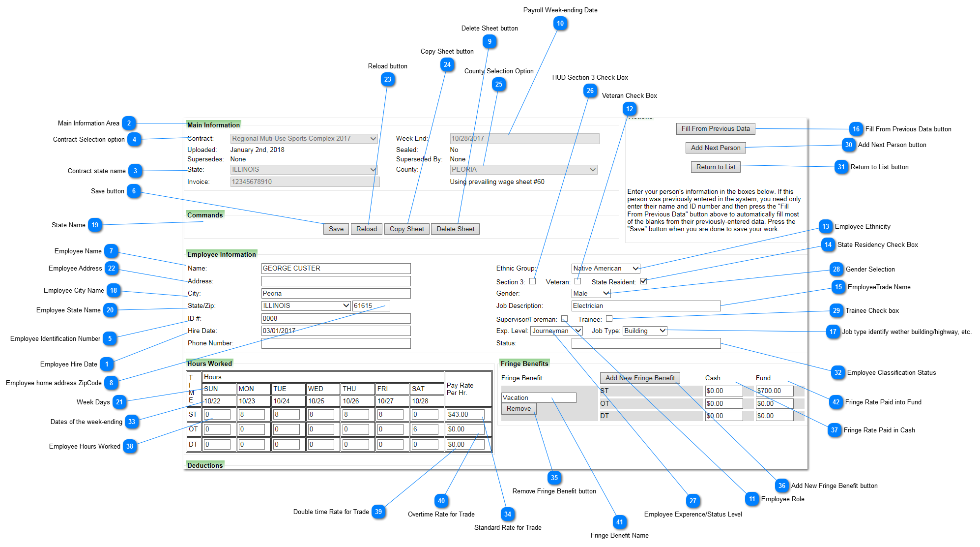Open the County dropdown showing PEORIA
The height and width of the screenshot is (547, 980).
click(524, 169)
